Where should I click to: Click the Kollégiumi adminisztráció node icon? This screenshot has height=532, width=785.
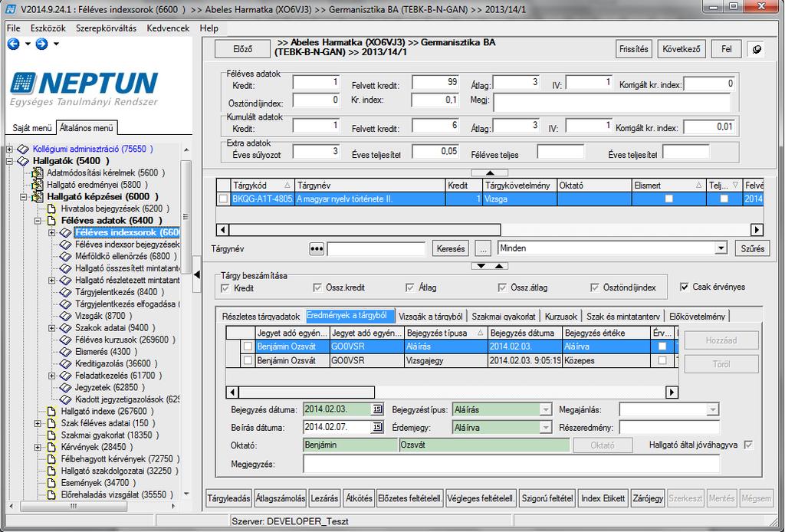pos(23,149)
